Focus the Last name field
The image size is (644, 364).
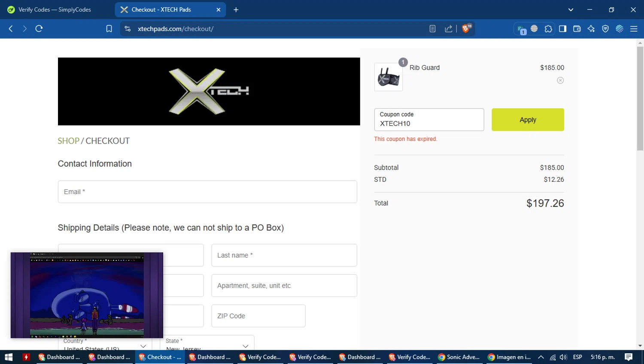(x=284, y=255)
